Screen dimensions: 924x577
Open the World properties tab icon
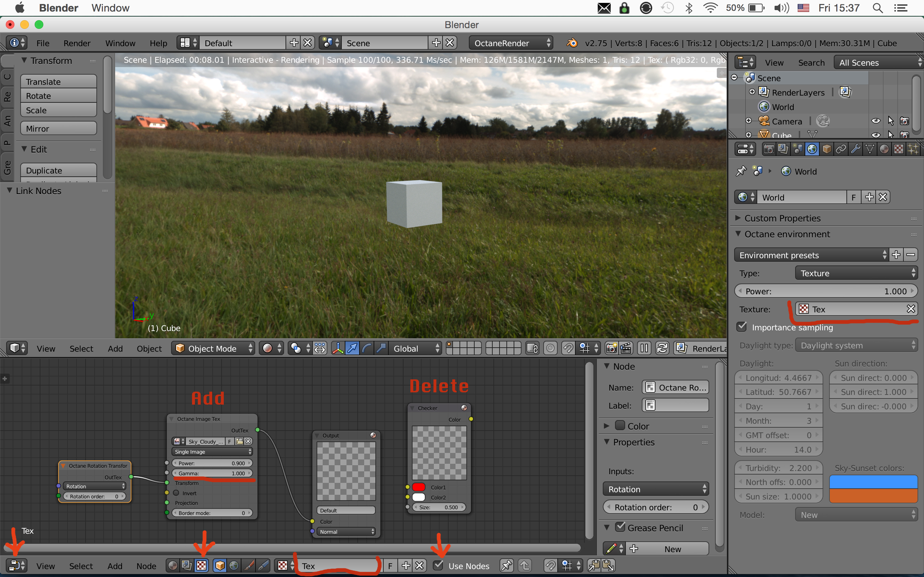pos(812,149)
